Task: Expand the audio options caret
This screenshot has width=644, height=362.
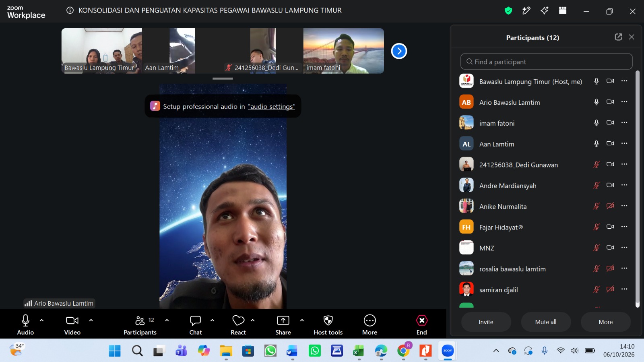Action: tap(41, 321)
